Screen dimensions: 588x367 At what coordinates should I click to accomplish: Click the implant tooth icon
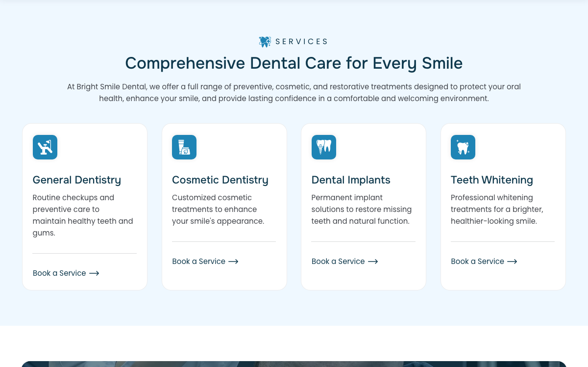324,147
